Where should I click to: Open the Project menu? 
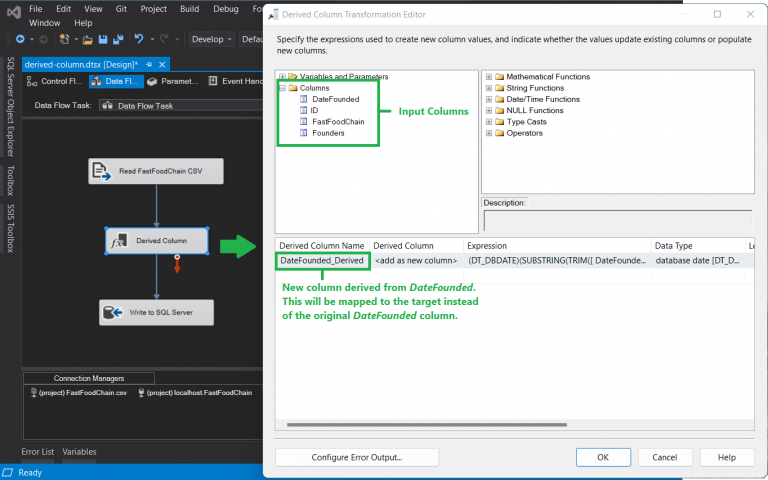153,9
